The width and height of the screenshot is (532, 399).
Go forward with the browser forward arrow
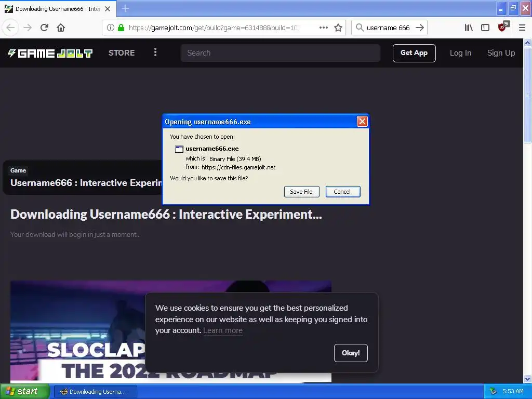click(x=28, y=28)
